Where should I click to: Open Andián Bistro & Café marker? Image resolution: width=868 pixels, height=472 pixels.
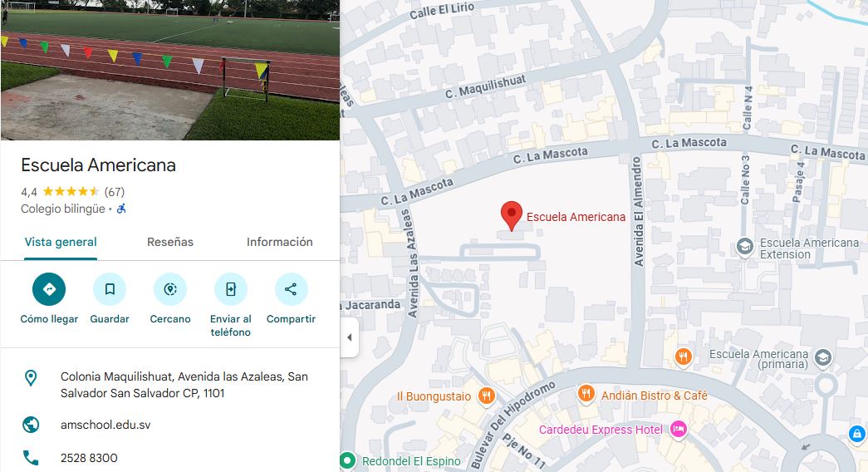(586, 394)
